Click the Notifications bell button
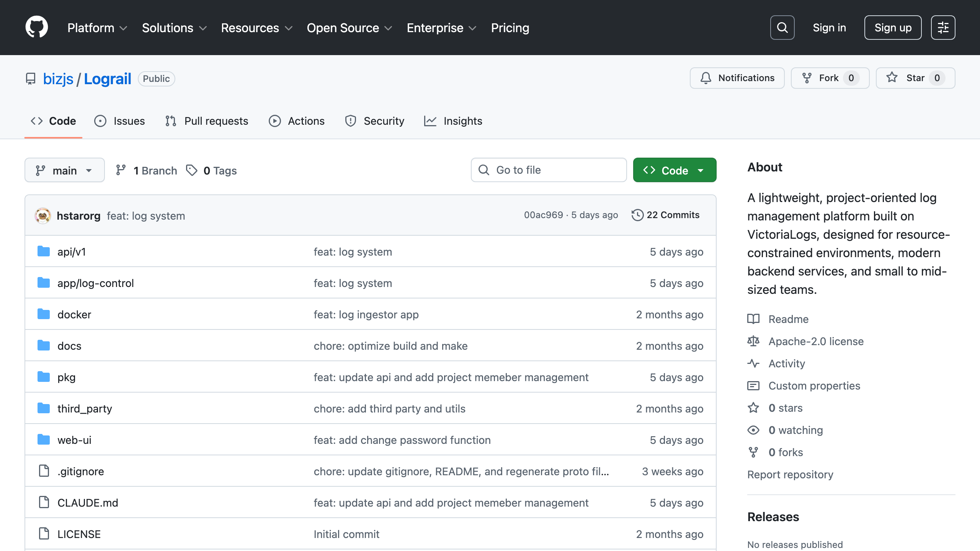Viewport: 980px width, 551px height. 737,78
